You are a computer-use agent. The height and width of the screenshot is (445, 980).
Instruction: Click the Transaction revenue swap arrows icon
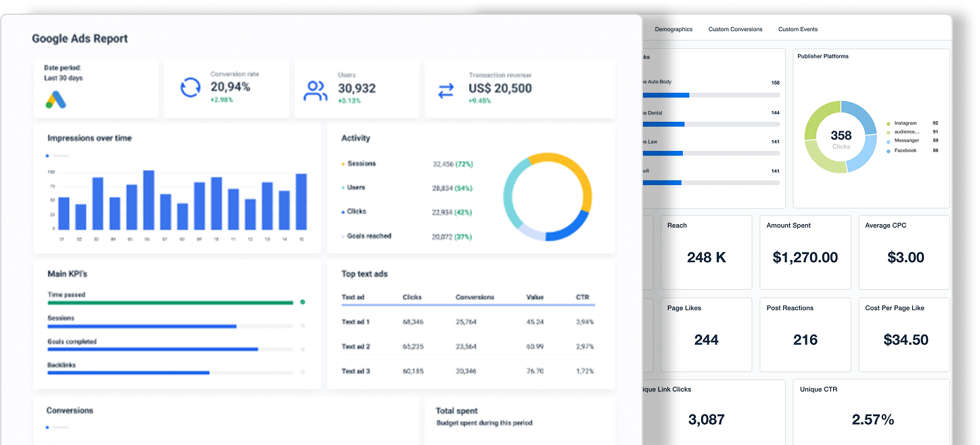pos(446,91)
